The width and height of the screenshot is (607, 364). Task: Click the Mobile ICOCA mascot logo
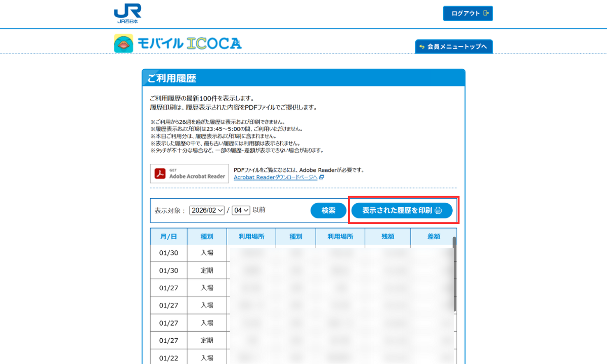point(124,43)
